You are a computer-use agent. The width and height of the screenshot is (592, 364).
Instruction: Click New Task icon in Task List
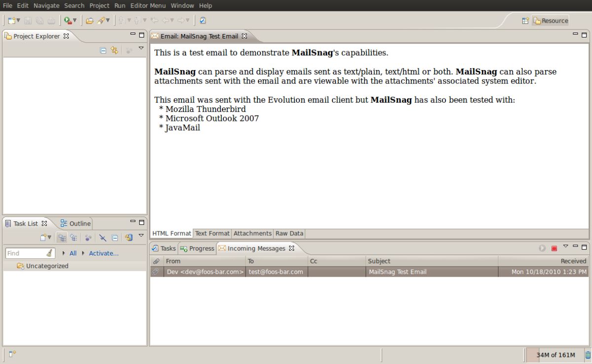point(44,238)
